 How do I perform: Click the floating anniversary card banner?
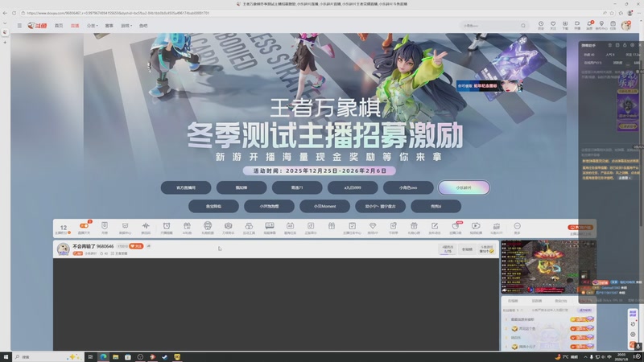(489, 86)
